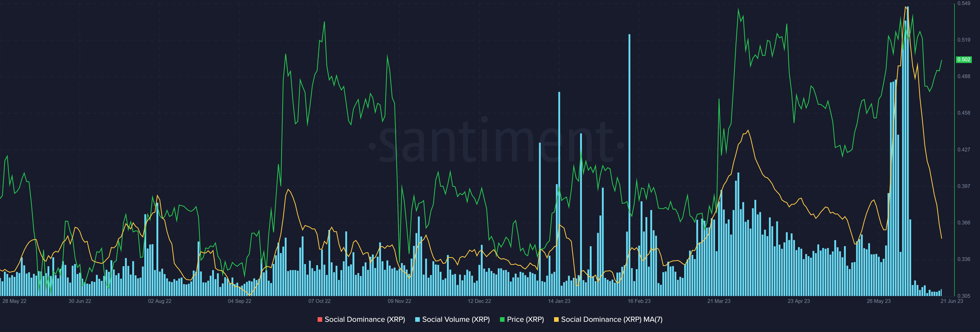This screenshot has width=980, height=332.
Task: Click the 0.519 price axis value
Action: click(x=964, y=40)
